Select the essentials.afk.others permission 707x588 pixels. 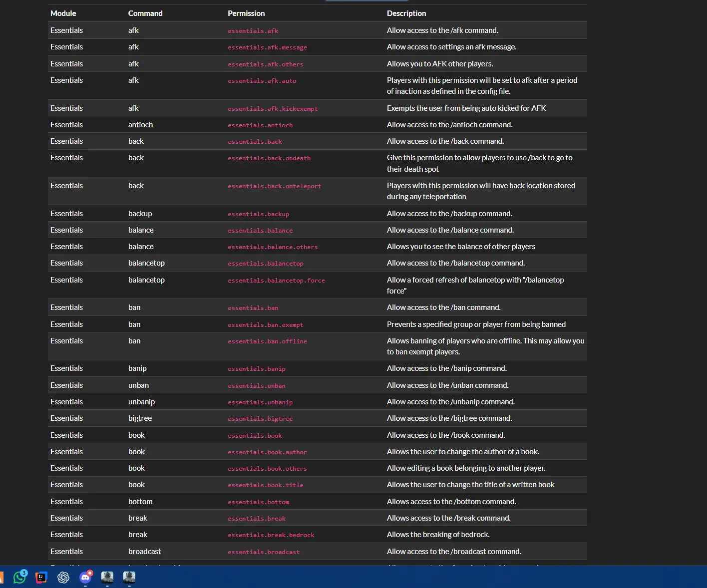(x=266, y=64)
